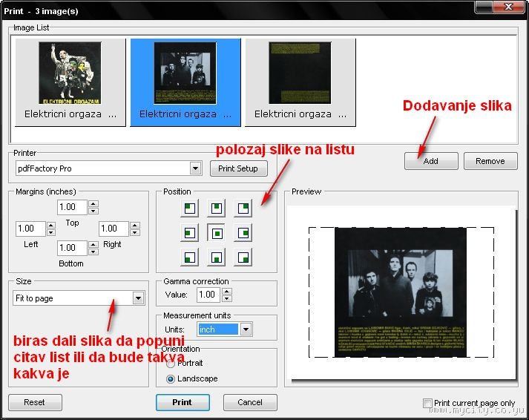This screenshot has height=420, width=529.
Task: Set image position to bottom-right
Action: [243, 257]
